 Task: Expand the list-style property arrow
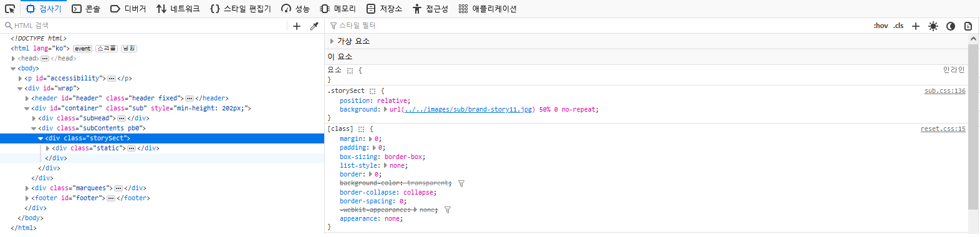386,166
